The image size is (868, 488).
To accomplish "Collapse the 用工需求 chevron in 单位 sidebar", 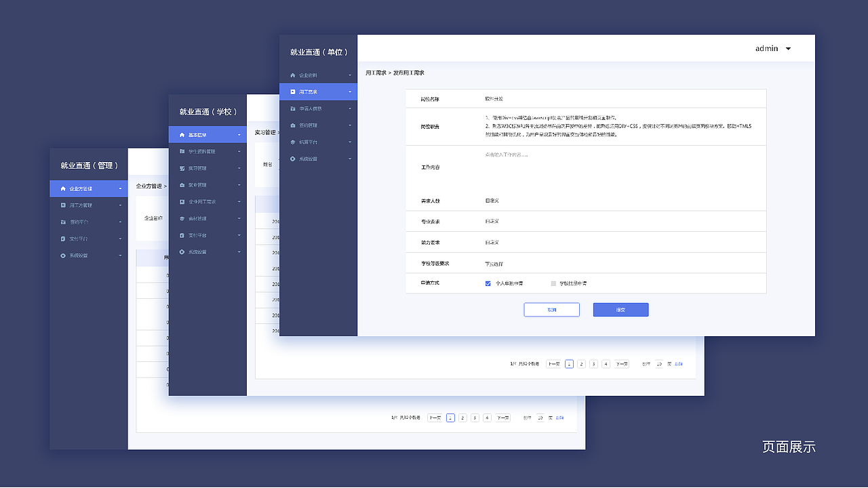I will (350, 91).
